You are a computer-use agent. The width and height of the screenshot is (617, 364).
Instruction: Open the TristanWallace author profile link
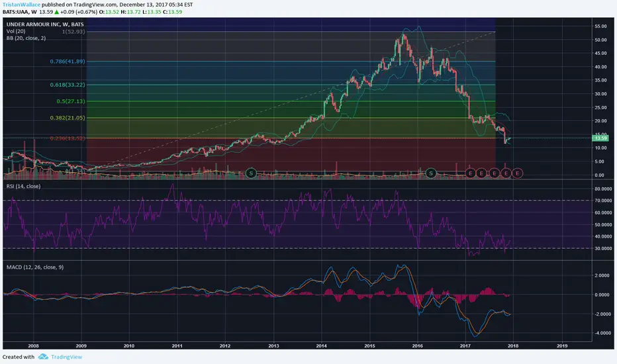coord(21,5)
